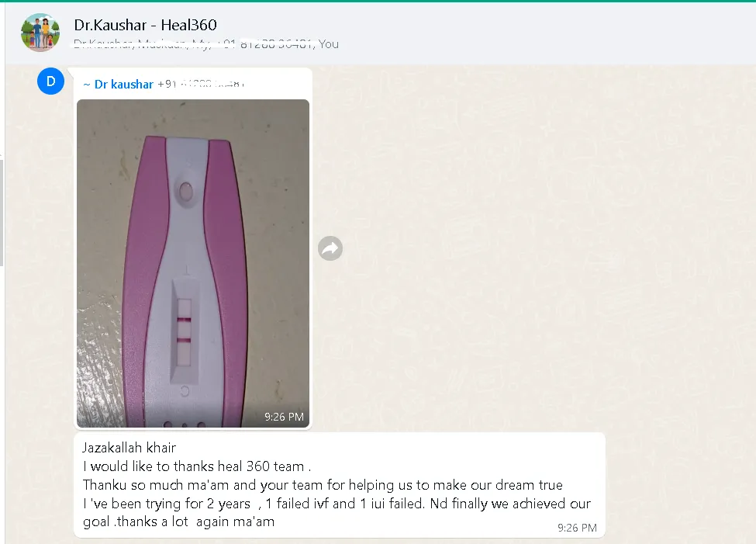The width and height of the screenshot is (756, 544).
Task: Click the '1 failed ivf' message line
Action: point(337,504)
